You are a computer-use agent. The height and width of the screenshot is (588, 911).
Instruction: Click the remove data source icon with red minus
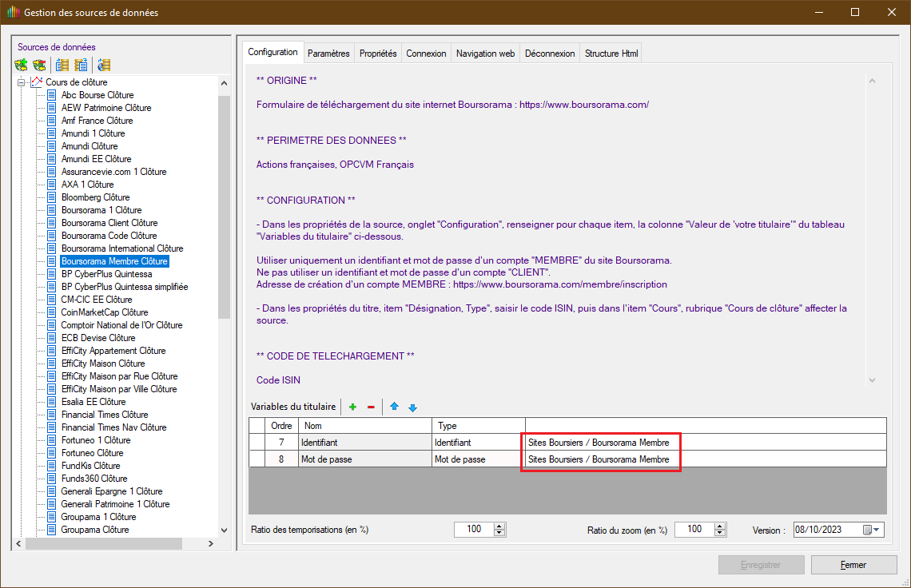pos(39,66)
